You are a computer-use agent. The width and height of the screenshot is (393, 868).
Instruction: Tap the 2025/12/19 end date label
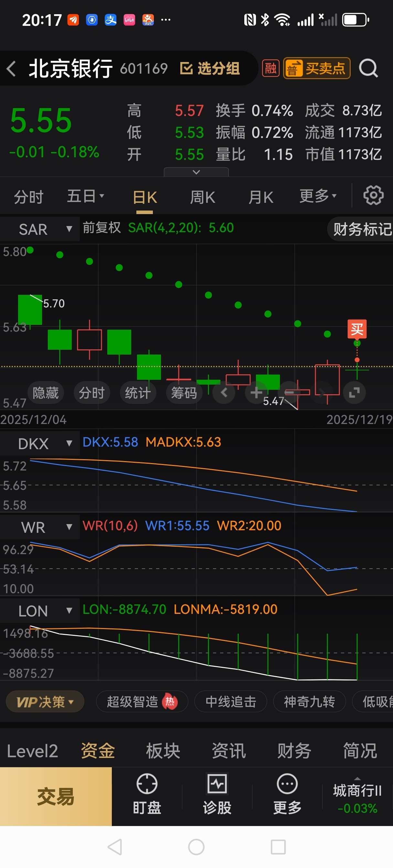359,419
